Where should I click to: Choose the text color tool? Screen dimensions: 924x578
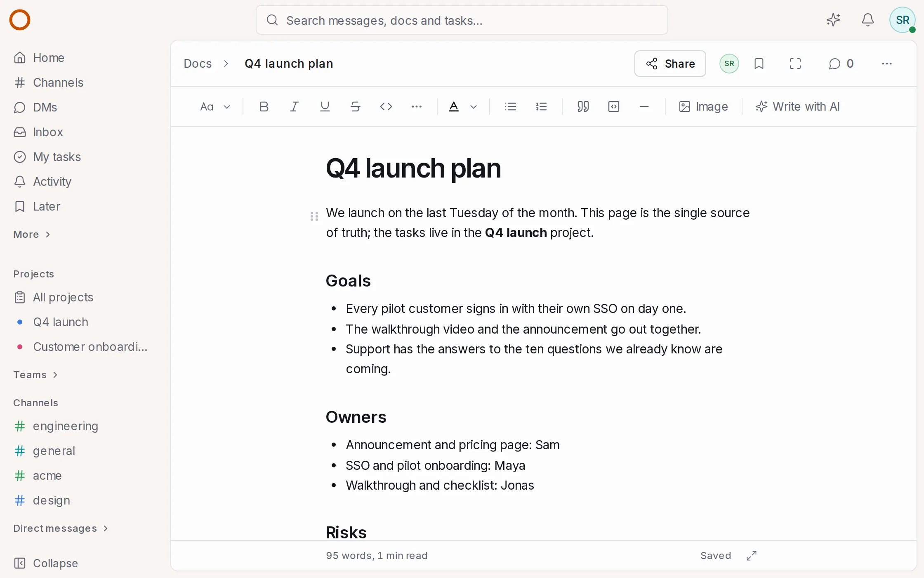(454, 107)
